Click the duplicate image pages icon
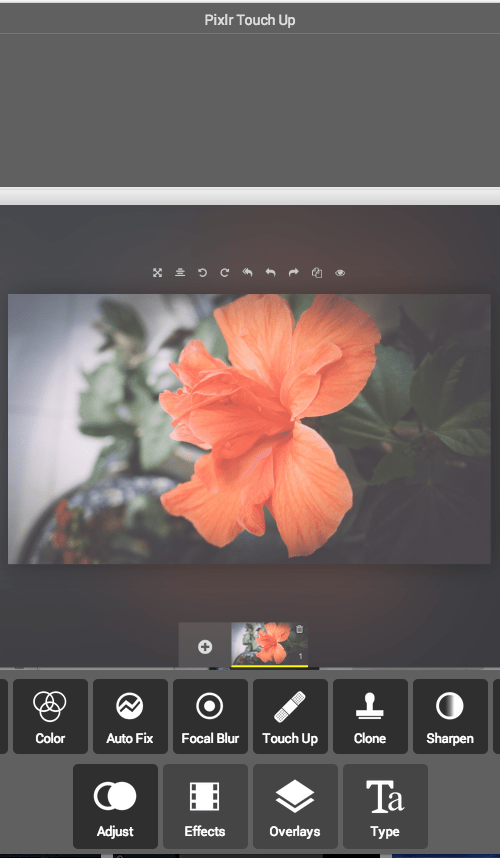Image resolution: width=500 pixels, height=858 pixels. 317,273
